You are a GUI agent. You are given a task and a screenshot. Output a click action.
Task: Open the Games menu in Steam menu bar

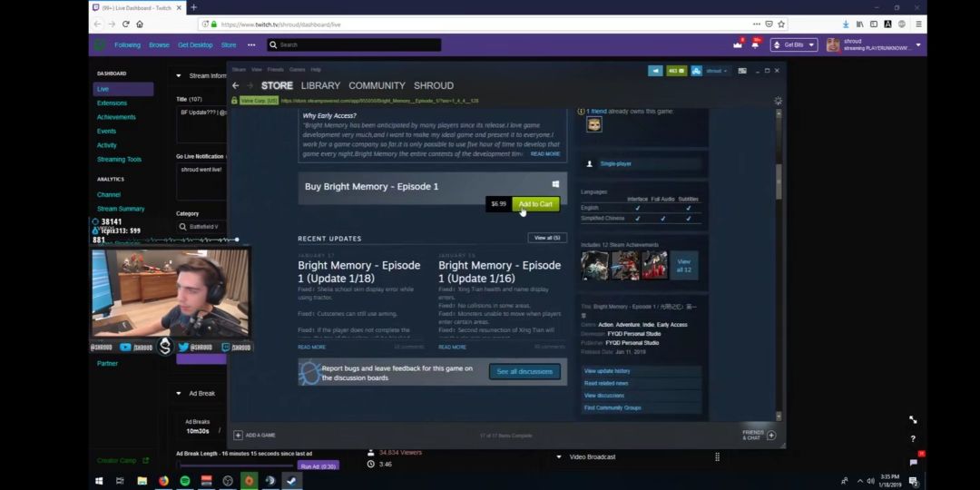coord(297,69)
